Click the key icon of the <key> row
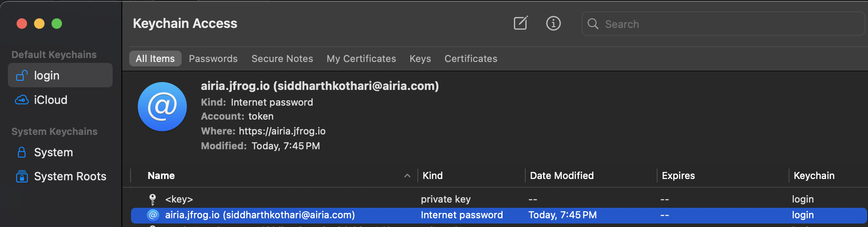This screenshot has width=868, height=227. click(x=152, y=199)
